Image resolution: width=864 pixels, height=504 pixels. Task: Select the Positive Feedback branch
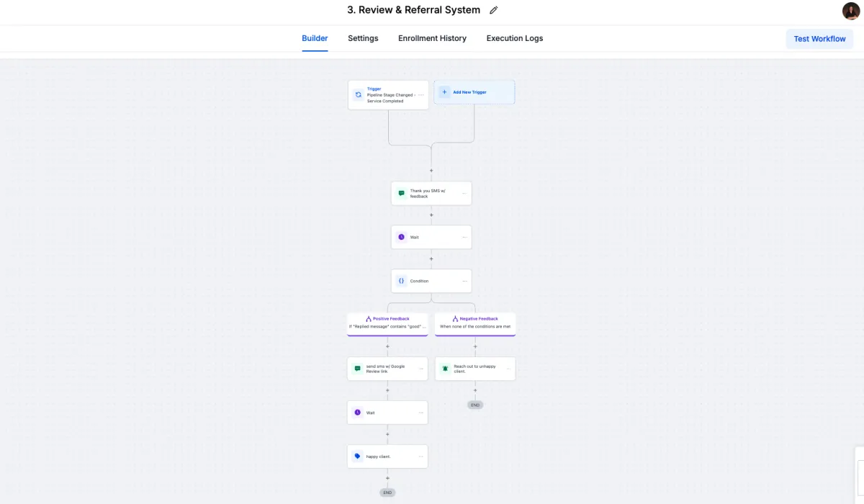pos(387,323)
